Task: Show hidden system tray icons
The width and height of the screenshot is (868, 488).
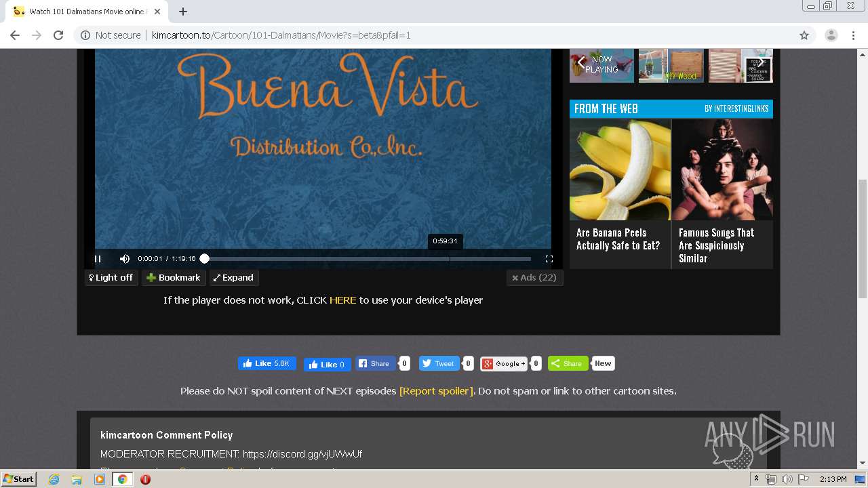Action: click(x=756, y=479)
